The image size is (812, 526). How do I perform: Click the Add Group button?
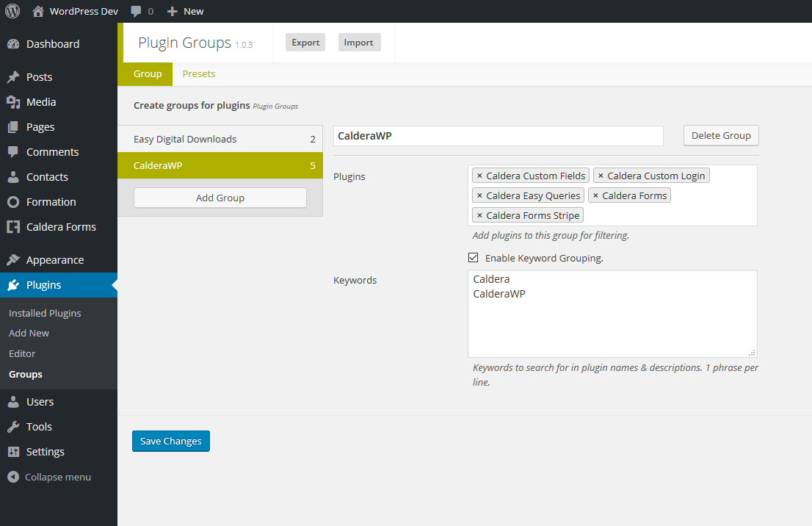point(220,198)
